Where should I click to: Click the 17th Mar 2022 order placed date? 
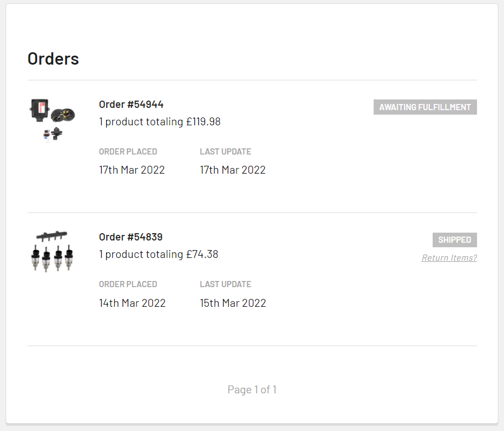click(x=132, y=170)
